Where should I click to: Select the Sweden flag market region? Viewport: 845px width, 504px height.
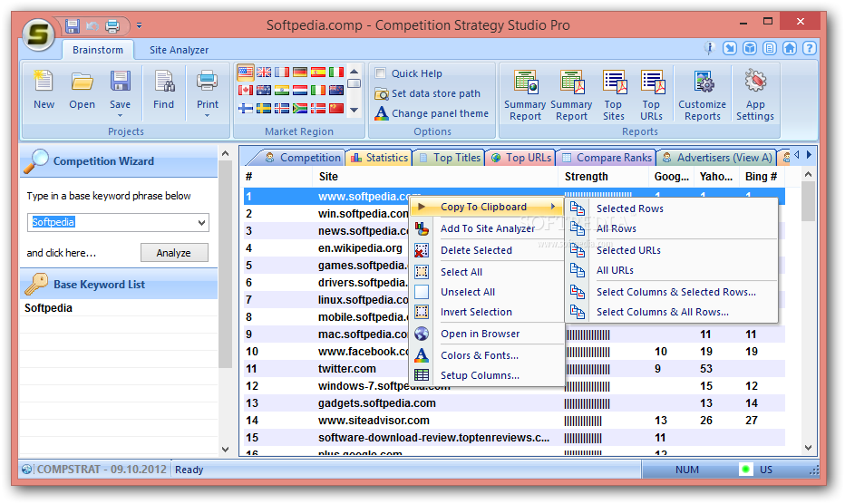coord(264,109)
